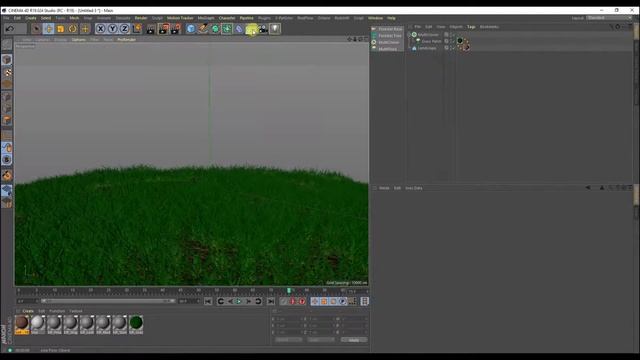Open the Character menu
Image resolution: width=640 pixels, height=360 pixels.
coord(227,18)
